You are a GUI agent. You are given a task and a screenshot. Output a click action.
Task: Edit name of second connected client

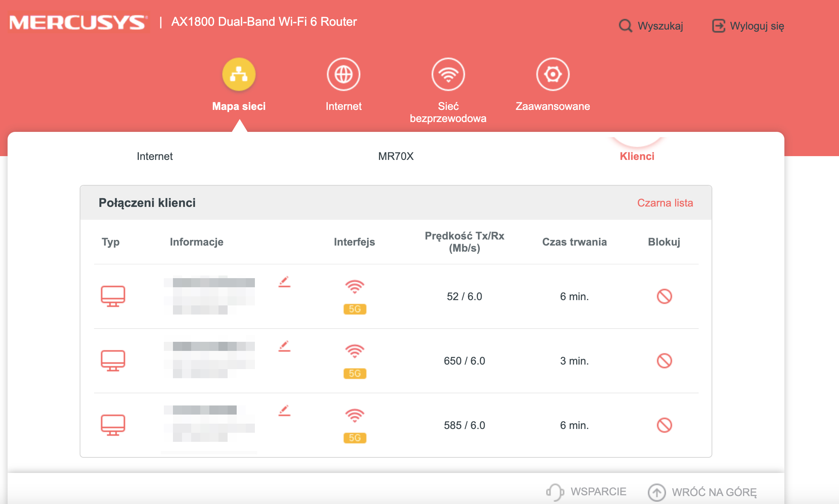pos(284,346)
